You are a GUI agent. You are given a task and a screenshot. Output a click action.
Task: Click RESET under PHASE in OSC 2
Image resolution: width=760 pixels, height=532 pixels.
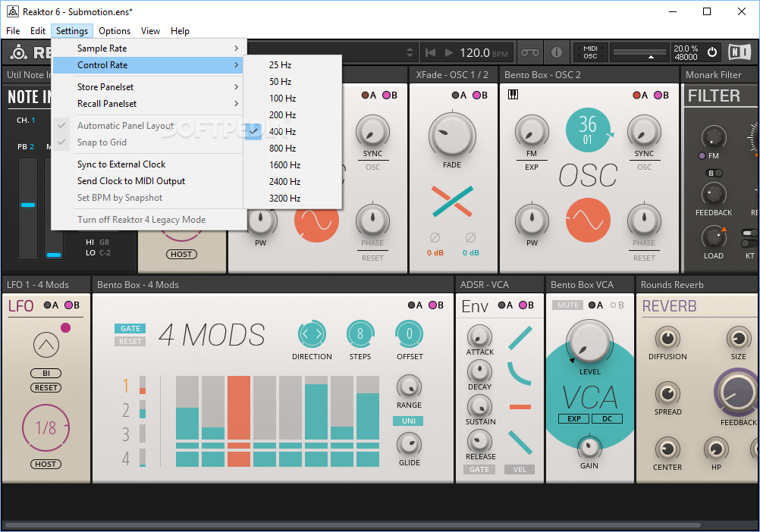(644, 258)
